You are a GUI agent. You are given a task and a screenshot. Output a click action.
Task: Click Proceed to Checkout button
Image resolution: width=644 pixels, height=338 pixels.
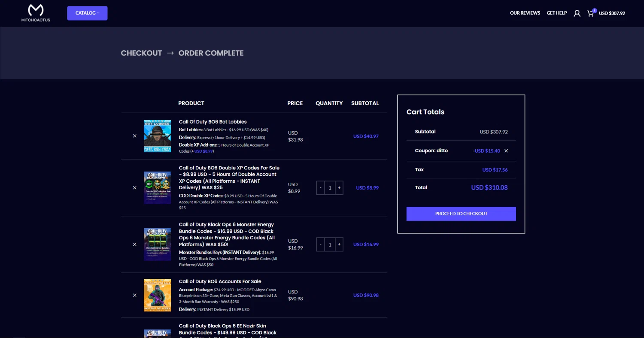tap(461, 214)
